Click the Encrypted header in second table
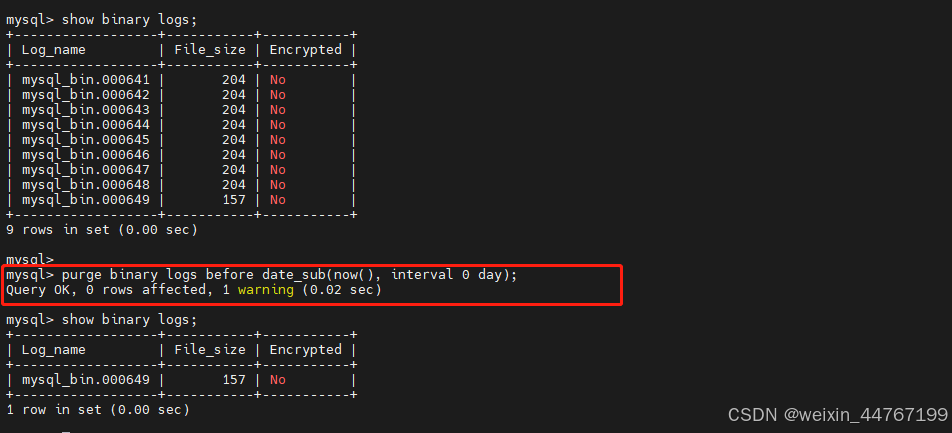 305,350
